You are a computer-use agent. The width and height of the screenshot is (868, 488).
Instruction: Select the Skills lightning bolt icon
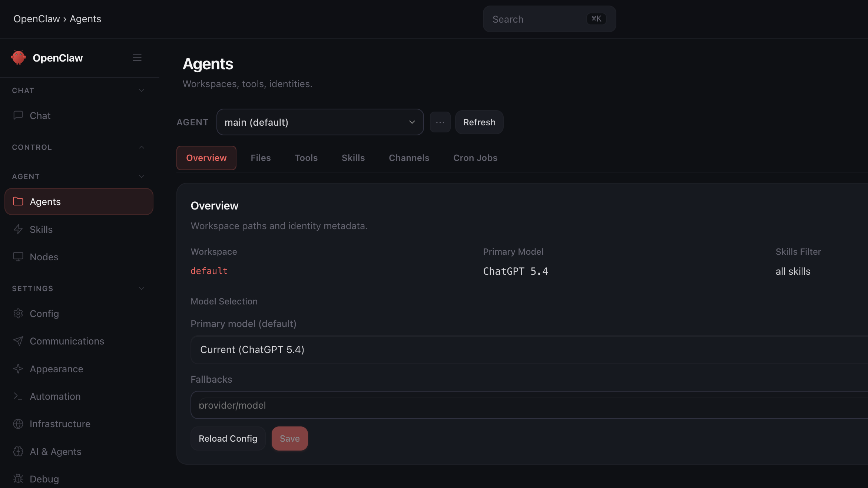(x=18, y=229)
